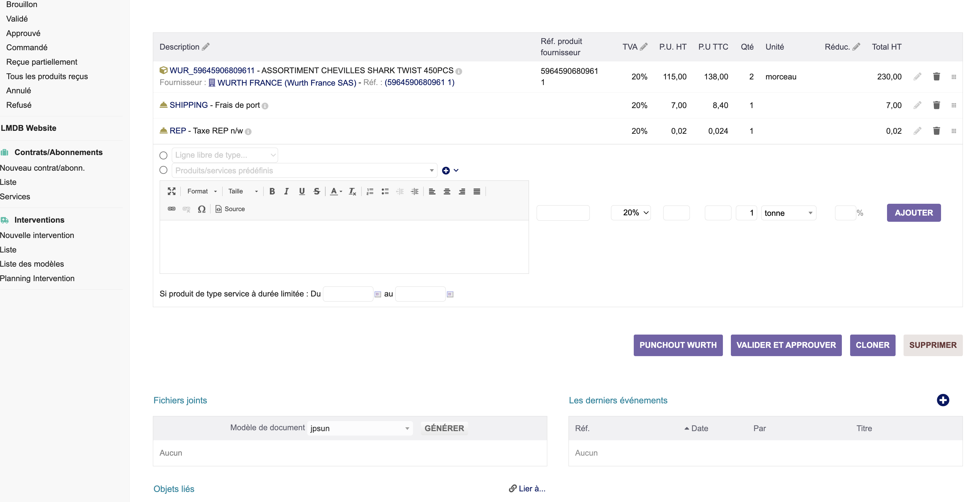Open Planning Intervention menu entry
The height and width of the screenshot is (502, 980).
click(x=37, y=278)
